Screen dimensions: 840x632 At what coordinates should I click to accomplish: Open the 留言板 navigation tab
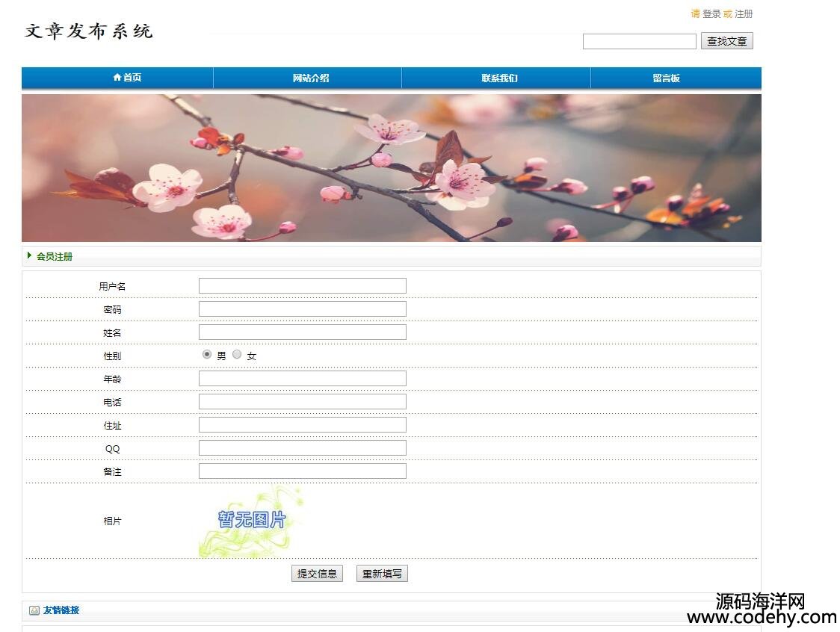click(x=676, y=78)
